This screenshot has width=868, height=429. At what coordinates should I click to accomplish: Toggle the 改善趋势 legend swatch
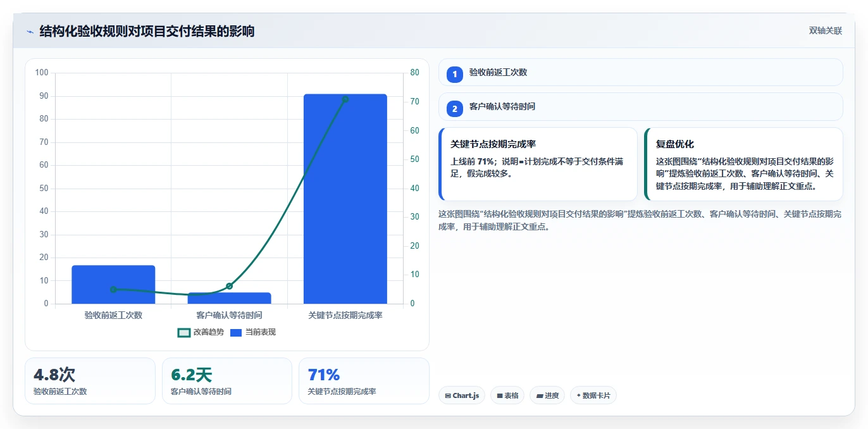(x=184, y=332)
